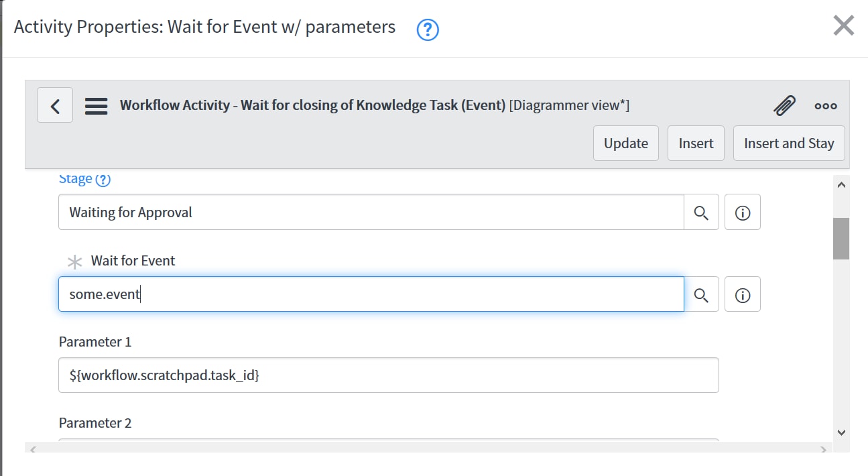Focus the Stage input containing Waiting for Approval
Viewport: 868px width, 476px height.
click(371, 212)
